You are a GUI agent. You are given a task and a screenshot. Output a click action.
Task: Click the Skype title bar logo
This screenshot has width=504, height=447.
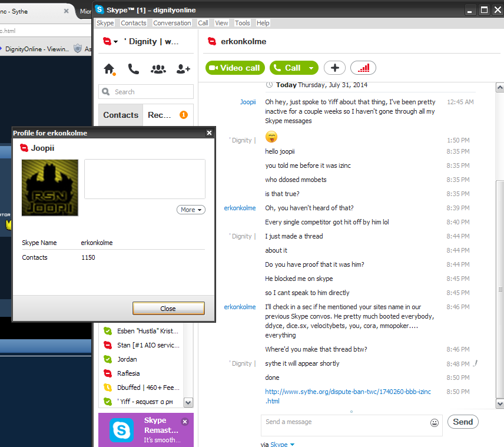pyautogui.click(x=100, y=9)
